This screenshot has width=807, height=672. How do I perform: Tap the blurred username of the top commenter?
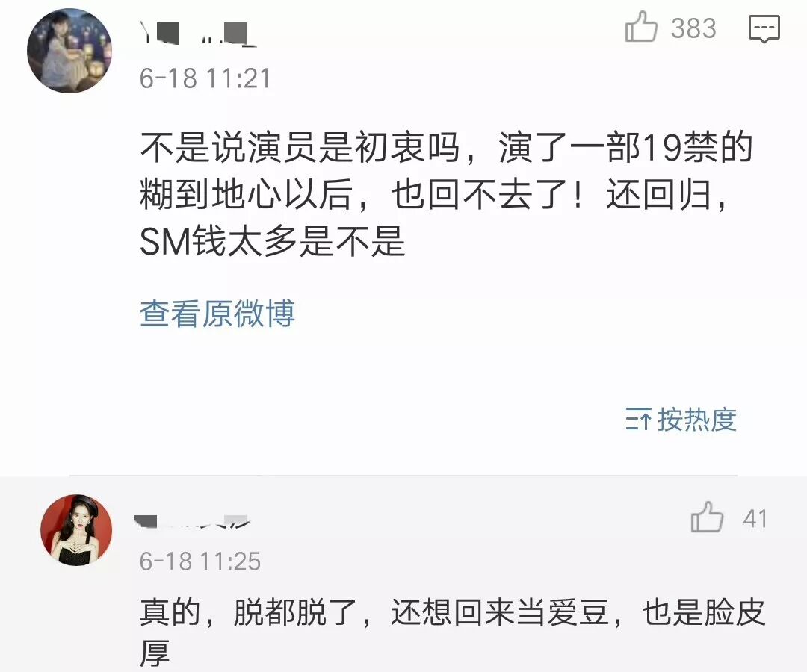[197, 34]
